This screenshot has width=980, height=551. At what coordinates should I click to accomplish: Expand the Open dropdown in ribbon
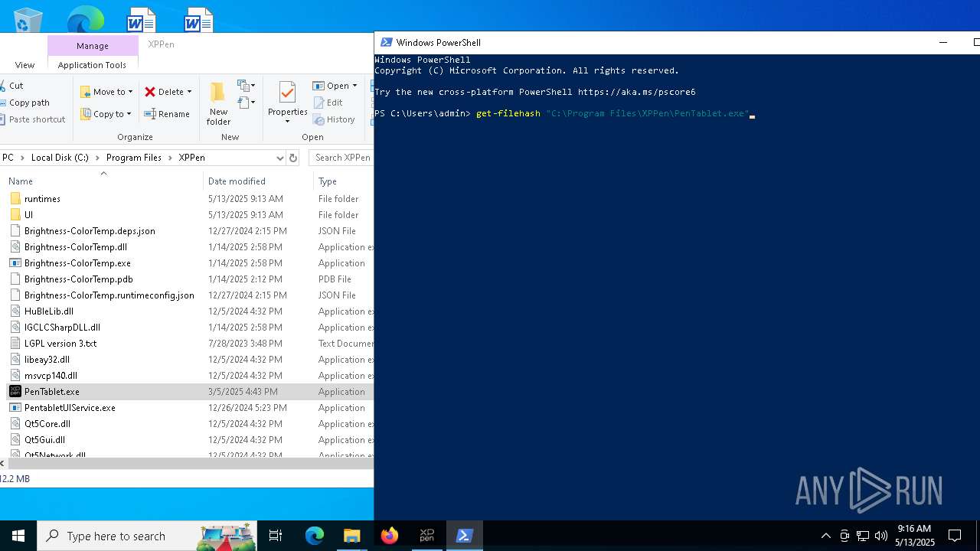(x=354, y=86)
